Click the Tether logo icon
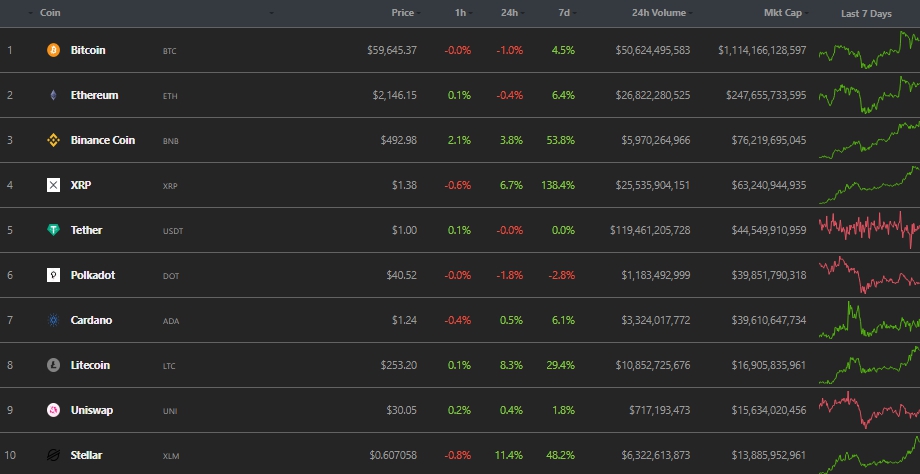This screenshot has height=474, width=920. 53,230
